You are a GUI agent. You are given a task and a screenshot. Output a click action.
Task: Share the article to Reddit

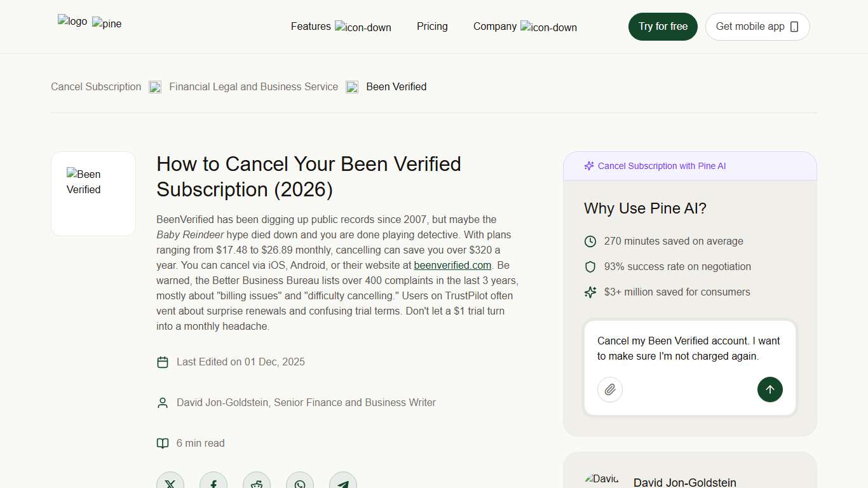[257, 483]
